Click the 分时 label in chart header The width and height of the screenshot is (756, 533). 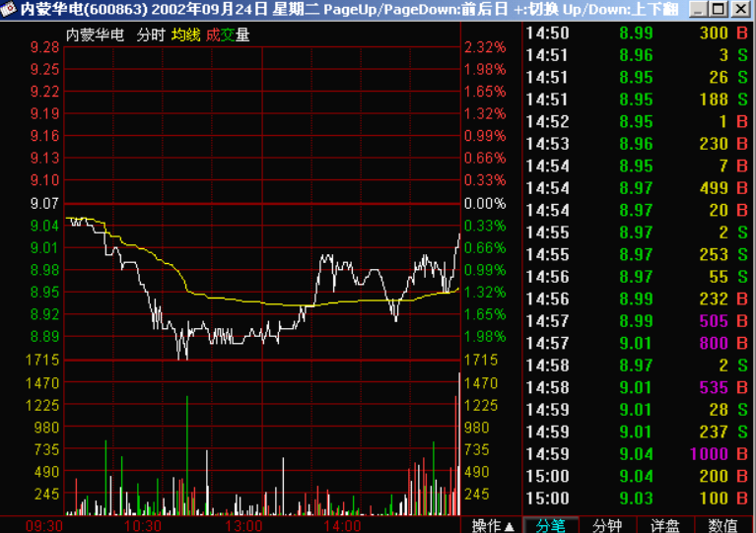(x=151, y=34)
